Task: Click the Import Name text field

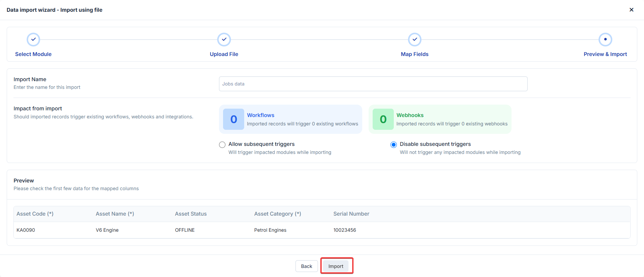Action: (373, 84)
